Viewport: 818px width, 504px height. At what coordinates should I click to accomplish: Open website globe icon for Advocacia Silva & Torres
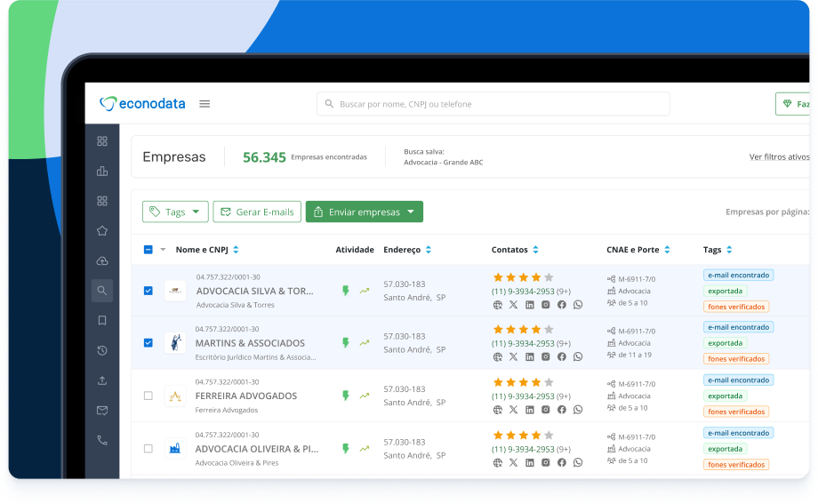pyautogui.click(x=498, y=305)
